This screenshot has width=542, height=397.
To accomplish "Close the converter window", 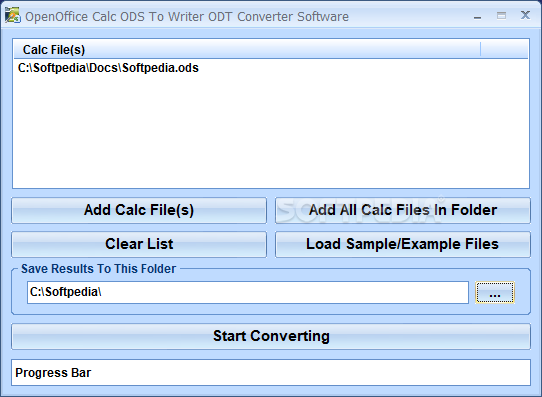I will pyautogui.click(x=525, y=15).
